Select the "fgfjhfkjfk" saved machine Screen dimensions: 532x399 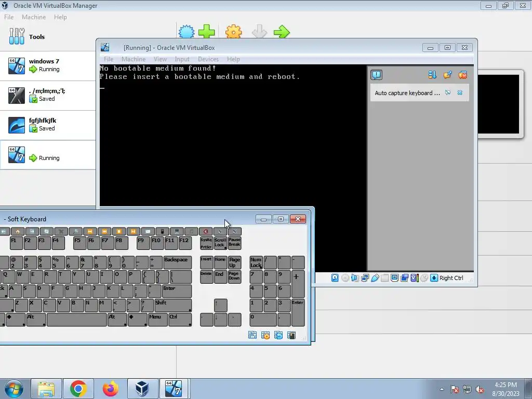tap(48, 125)
